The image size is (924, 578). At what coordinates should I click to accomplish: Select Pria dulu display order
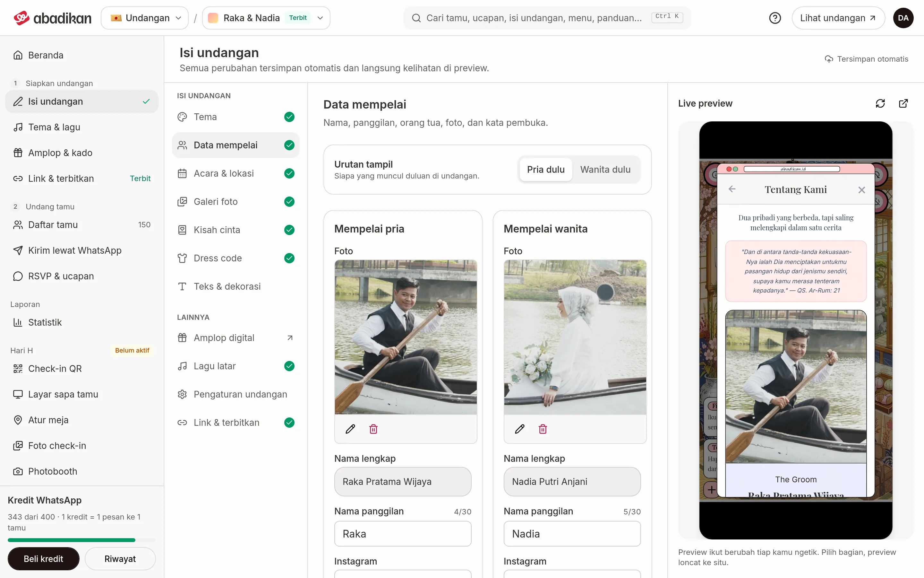546,169
